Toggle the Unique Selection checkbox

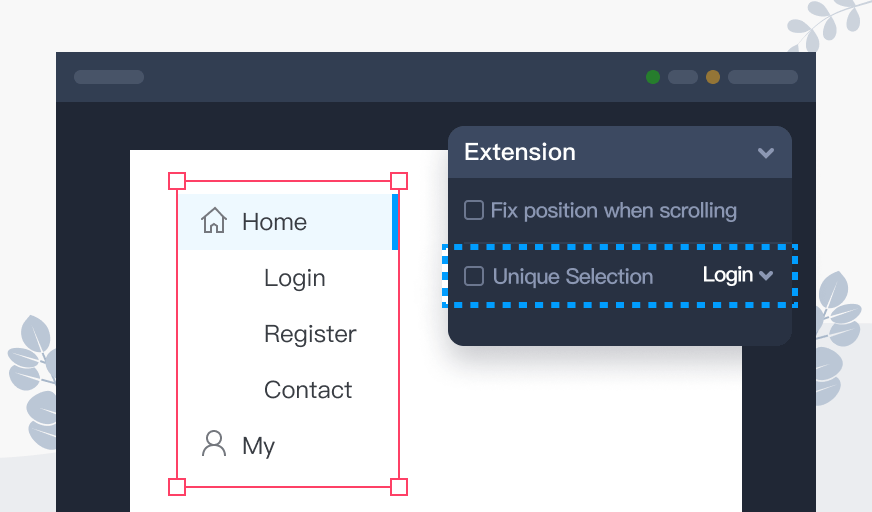coord(474,276)
